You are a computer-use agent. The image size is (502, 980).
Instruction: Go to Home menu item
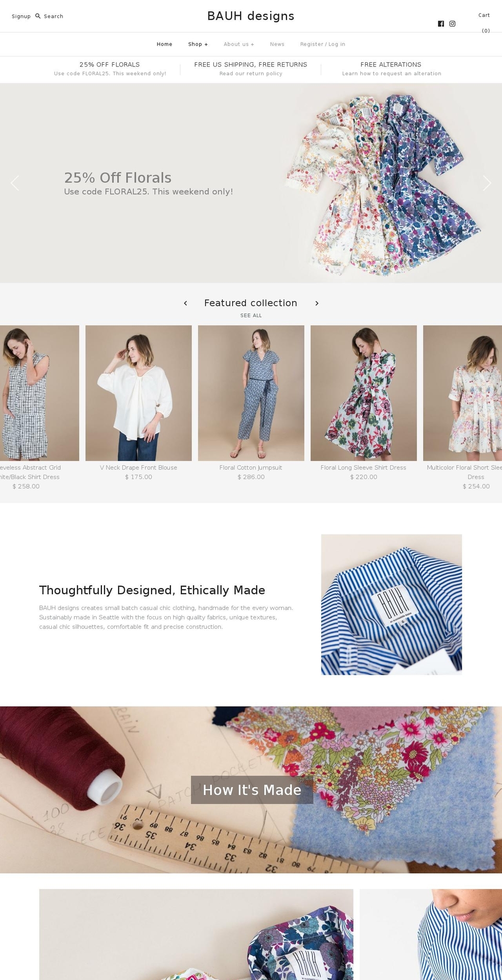(x=165, y=44)
